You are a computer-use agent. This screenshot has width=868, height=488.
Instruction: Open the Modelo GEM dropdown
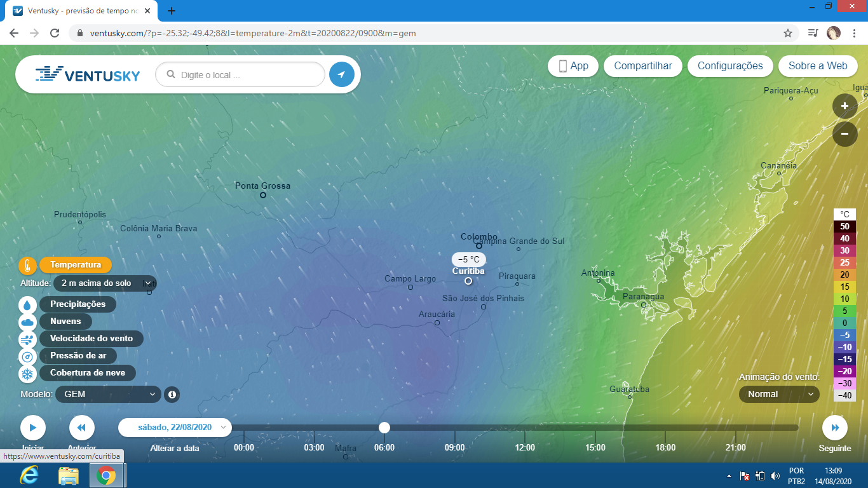click(108, 395)
